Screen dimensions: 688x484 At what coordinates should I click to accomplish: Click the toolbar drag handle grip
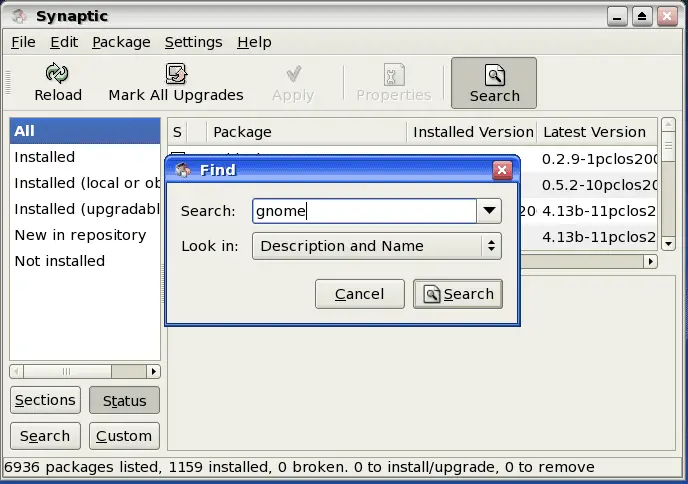(x=7, y=82)
